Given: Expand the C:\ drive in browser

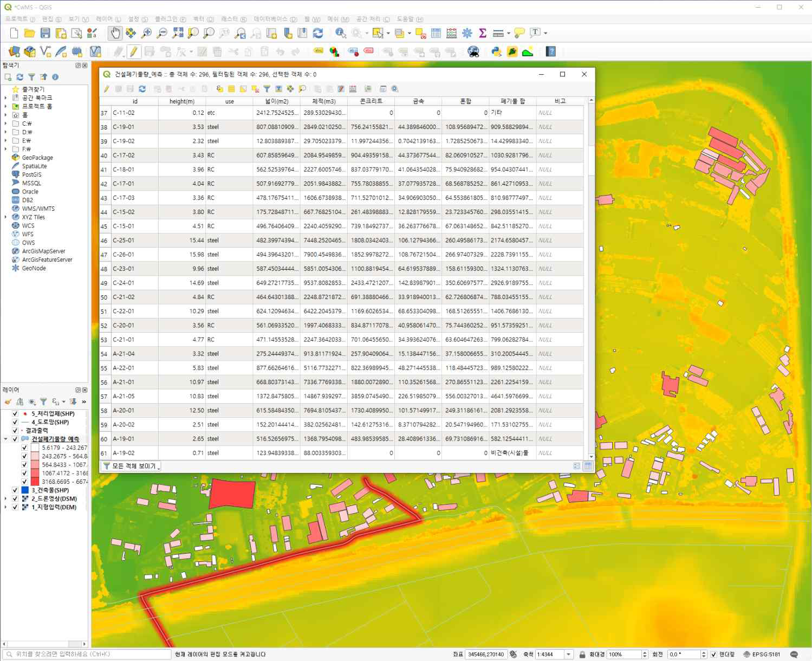Looking at the screenshot, I should tap(6, 124).
